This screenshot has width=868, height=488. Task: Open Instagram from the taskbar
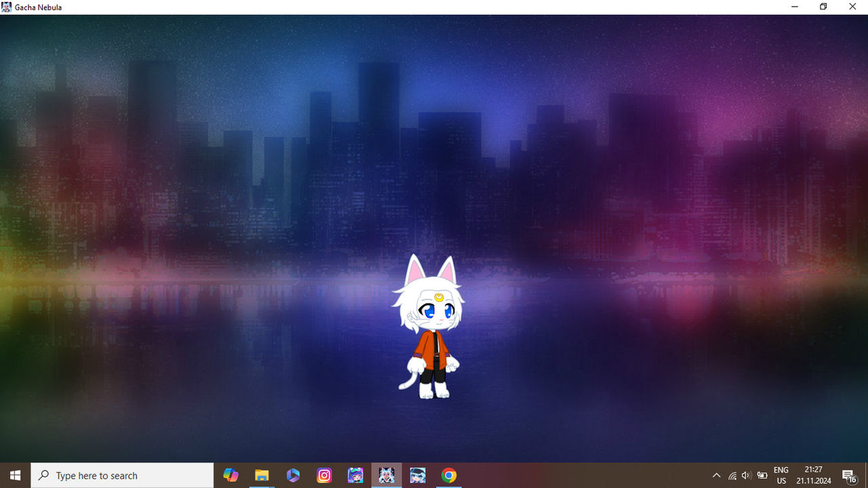click(x=324, y=475)
